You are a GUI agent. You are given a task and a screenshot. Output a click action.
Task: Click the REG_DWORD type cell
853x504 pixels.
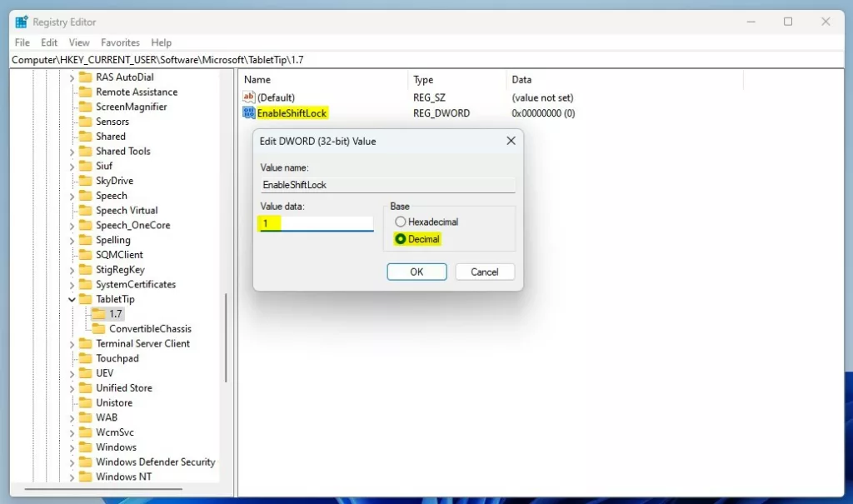point(441,113)
